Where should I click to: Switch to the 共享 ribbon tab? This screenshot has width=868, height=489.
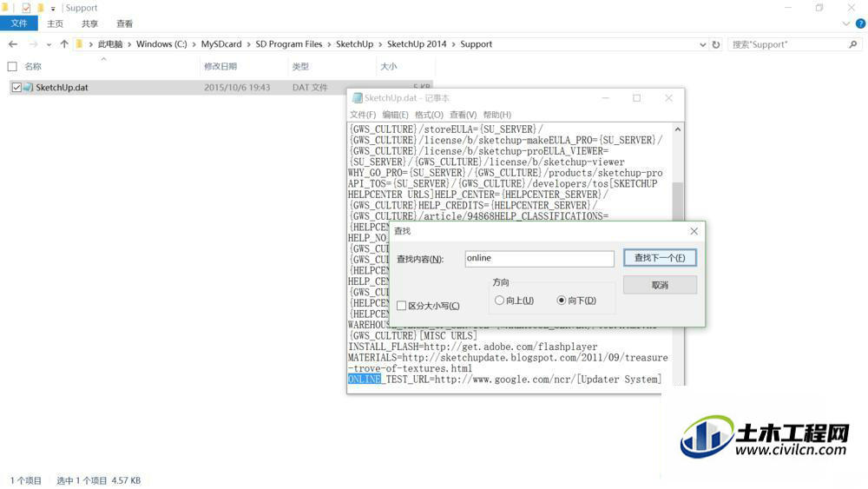click(x=89, y=23)
